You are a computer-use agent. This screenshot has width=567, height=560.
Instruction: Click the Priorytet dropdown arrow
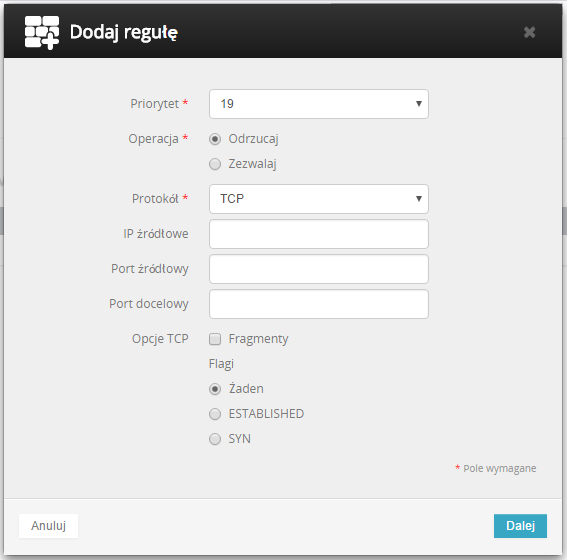[x=419, y=104]
